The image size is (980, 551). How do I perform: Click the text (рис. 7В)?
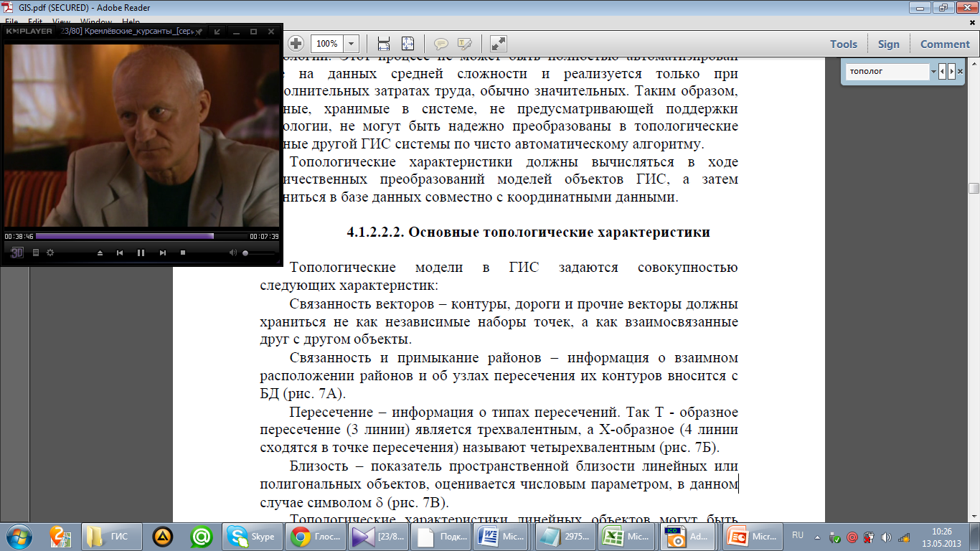click(x=416, y=502)
